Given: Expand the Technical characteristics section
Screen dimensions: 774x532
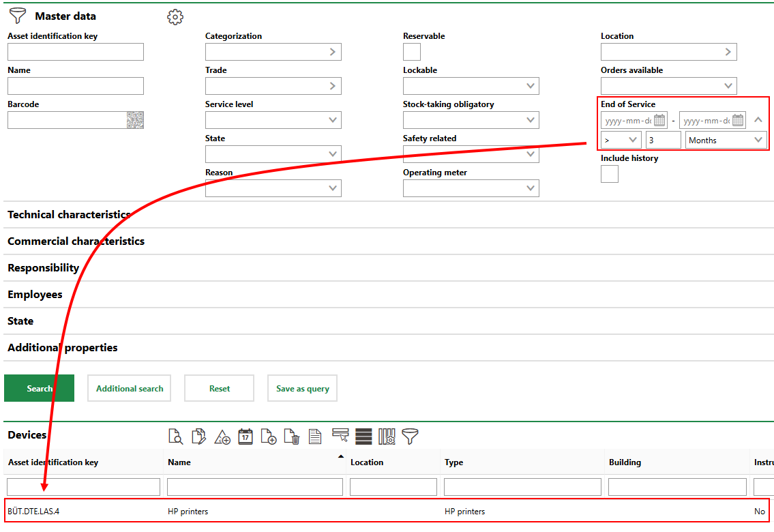Looking at the screenshot, I should pos(69,215).
